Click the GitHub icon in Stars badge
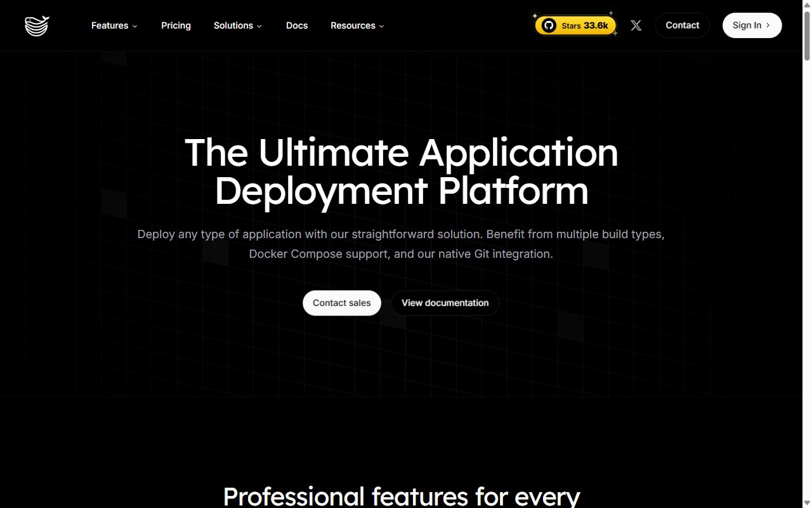The image size is (812, 508). tap(549, 25)
